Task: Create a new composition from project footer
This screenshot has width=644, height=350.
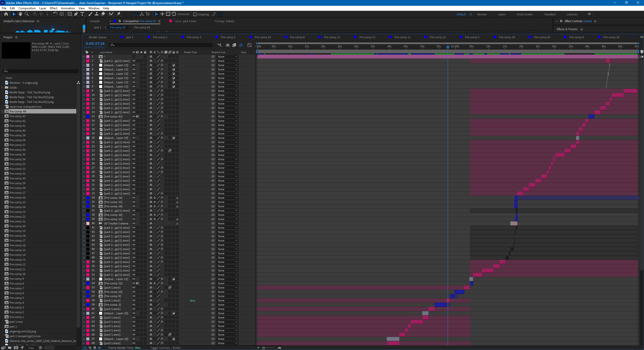Action: 16,348
